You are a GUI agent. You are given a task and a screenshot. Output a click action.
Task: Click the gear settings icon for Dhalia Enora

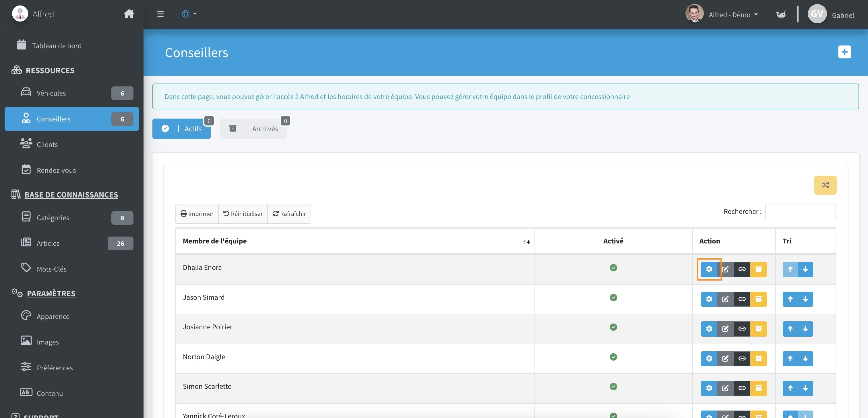pos(709,269)
